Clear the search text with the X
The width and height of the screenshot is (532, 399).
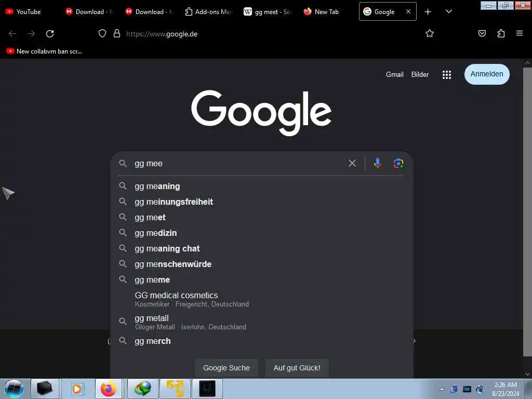click(x=352, y=163)
